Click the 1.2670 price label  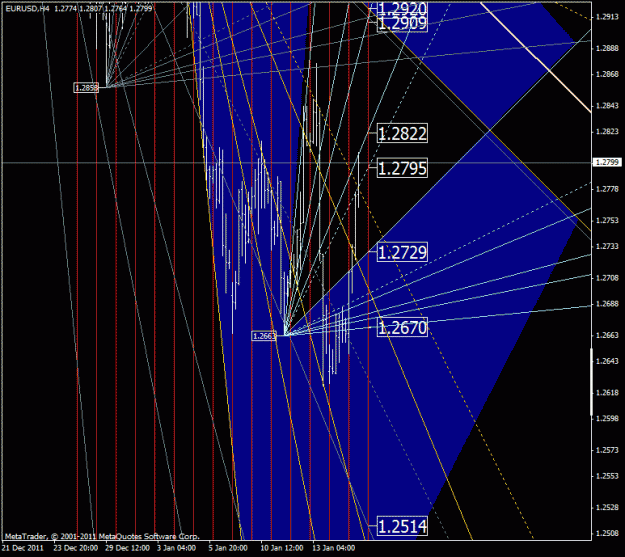(402, 327)
